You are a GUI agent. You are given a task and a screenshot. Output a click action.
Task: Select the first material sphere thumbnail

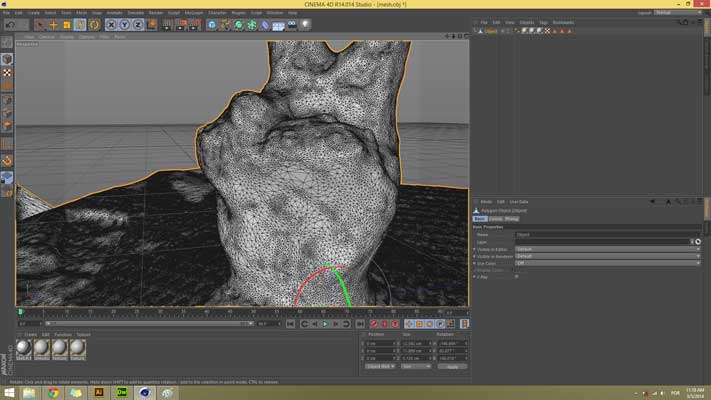click(24, 348)
